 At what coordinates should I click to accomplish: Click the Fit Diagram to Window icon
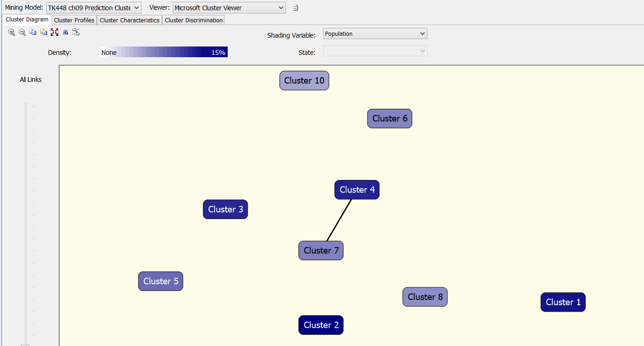(54, 32)
